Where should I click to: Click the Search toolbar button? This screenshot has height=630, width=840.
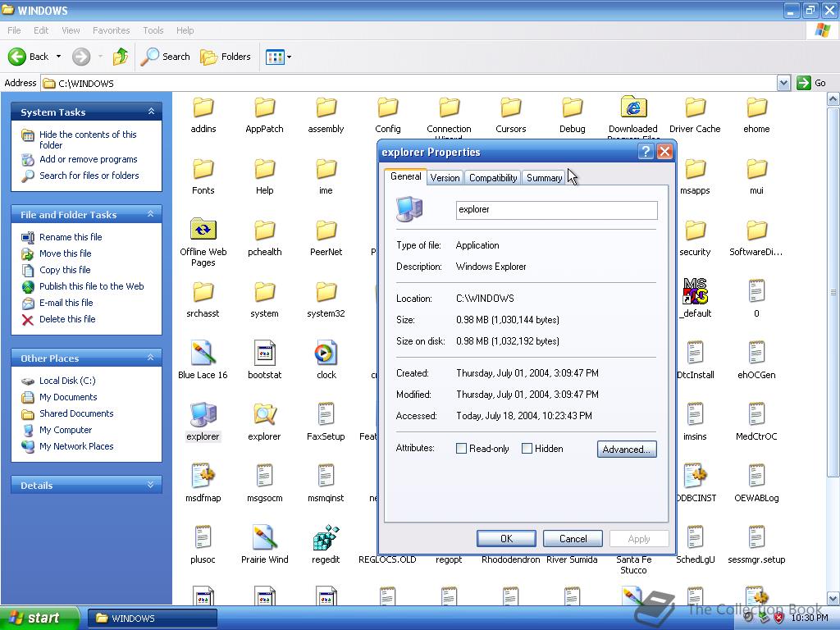pyautogui.click(x=165, y=57)
